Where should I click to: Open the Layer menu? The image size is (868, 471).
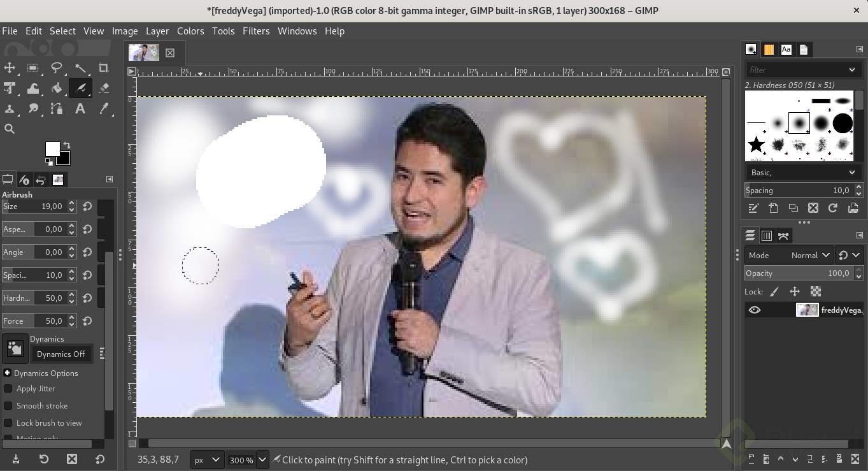click(157, 31)
